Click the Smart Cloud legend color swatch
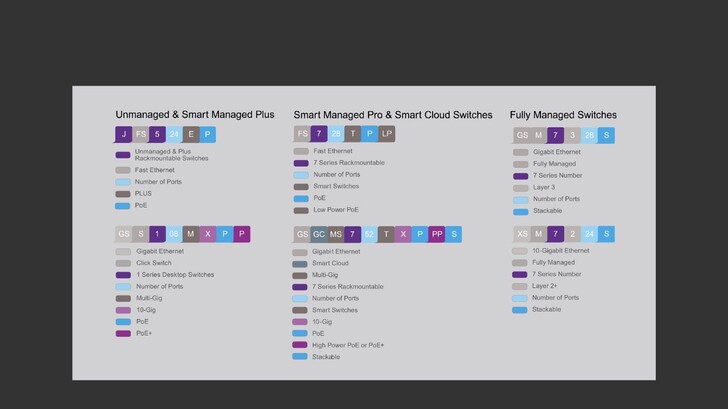Viewport: 728px width, 409px height. coord(300,264)
